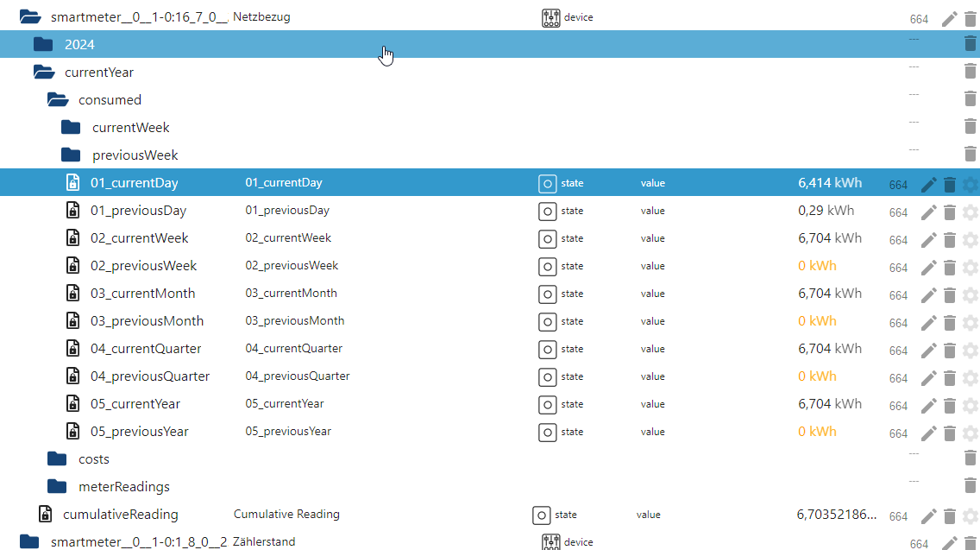The height and width of the screenshot is (550, 980).
Task: Open settings gear for 04_currentQuarter
Action: coord(970,350)
